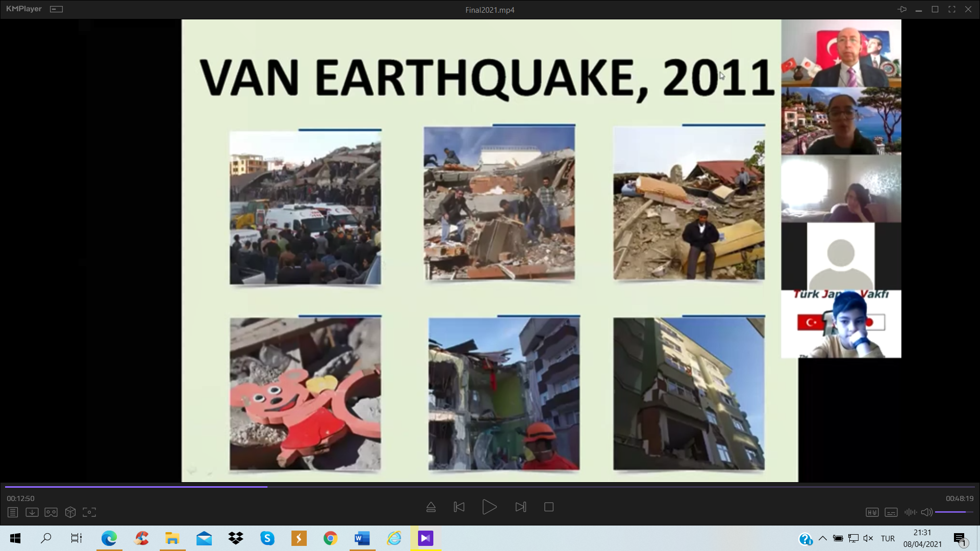The height and width of the screenshot is (551, 980).
Task: Toggle subtitles display icon
Action: [891, 512]
